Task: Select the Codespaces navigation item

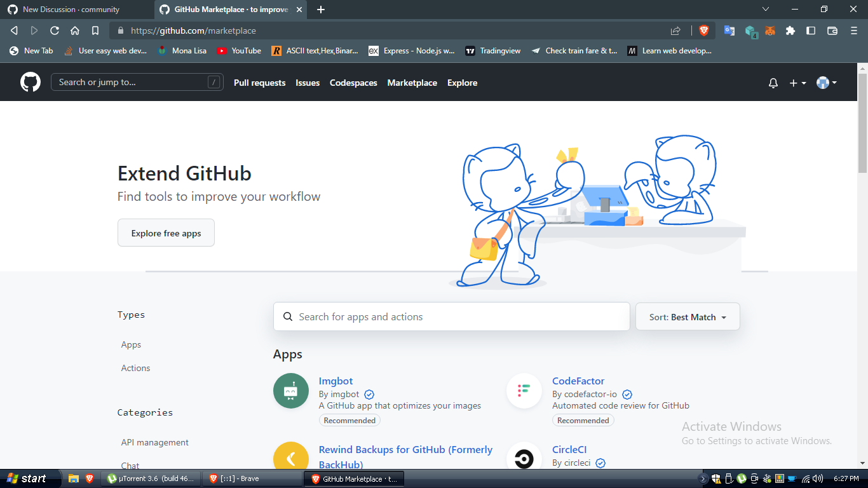Action: [353, 83]
